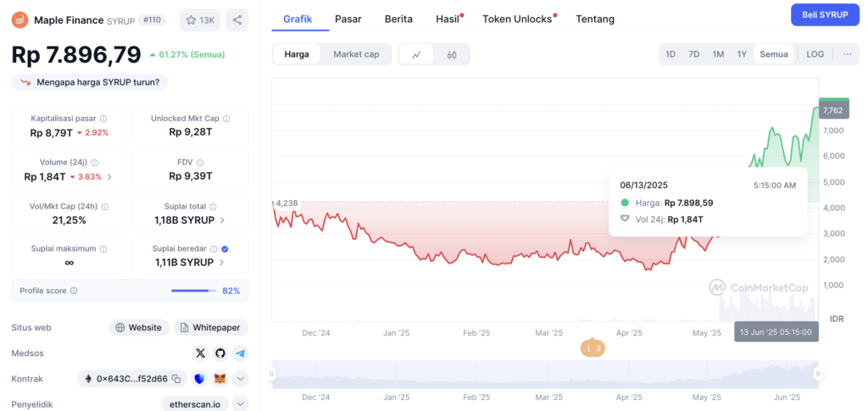Open the etherscan.io explorer link
Screen dimensions: 868x411
tap(194, 404)
